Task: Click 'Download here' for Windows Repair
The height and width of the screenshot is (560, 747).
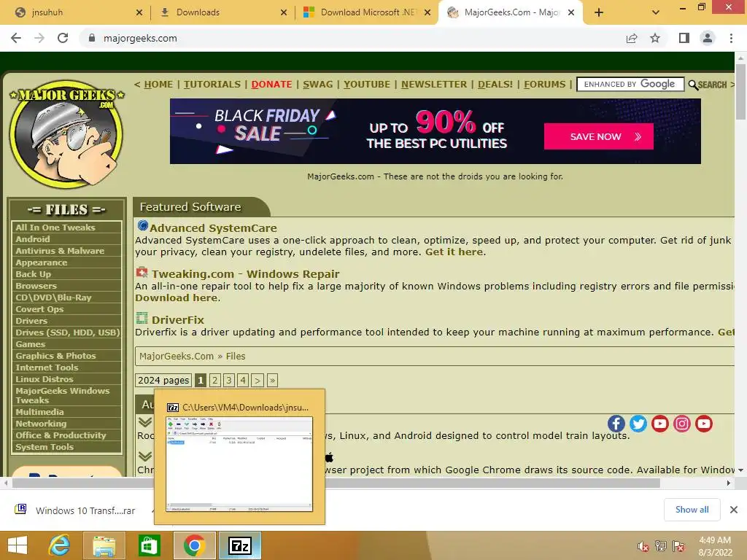Action: pos(177,297)
